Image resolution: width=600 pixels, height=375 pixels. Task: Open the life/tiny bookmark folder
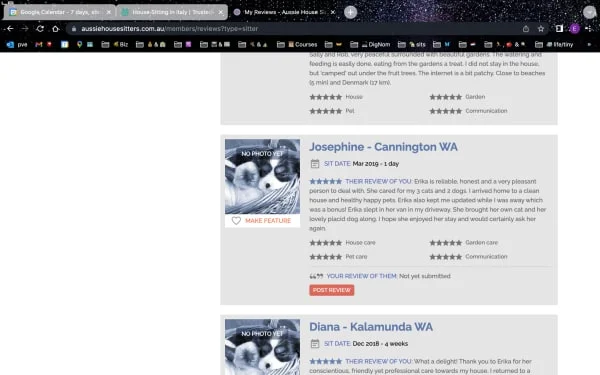point(554,44)
